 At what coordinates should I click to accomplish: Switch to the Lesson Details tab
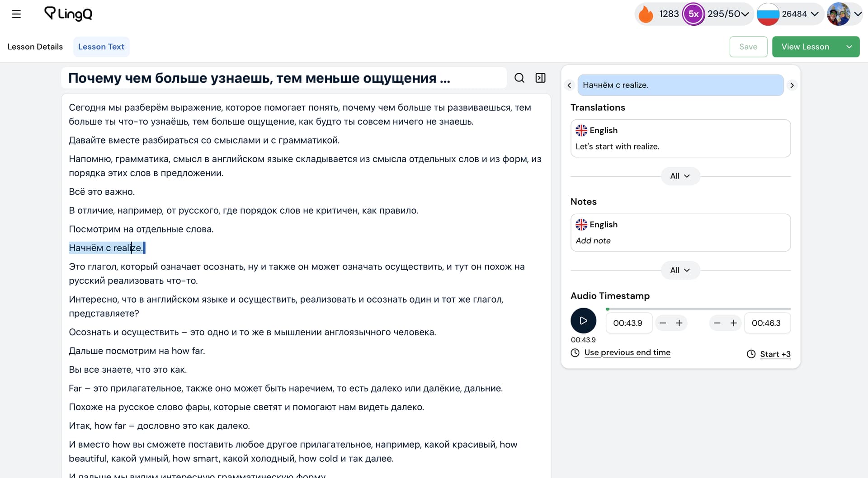[x=35, y=47]
